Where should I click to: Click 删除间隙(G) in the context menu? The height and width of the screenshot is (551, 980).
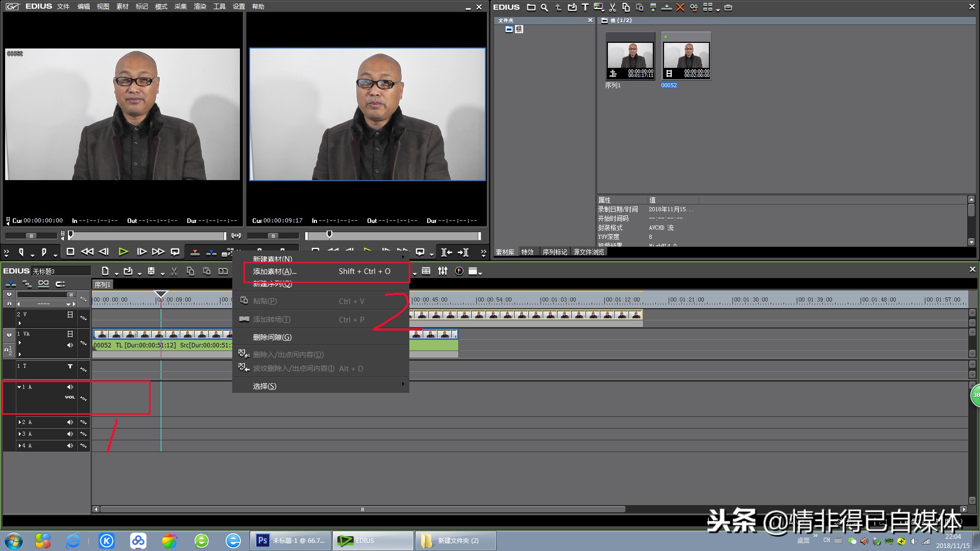(272, 337)
